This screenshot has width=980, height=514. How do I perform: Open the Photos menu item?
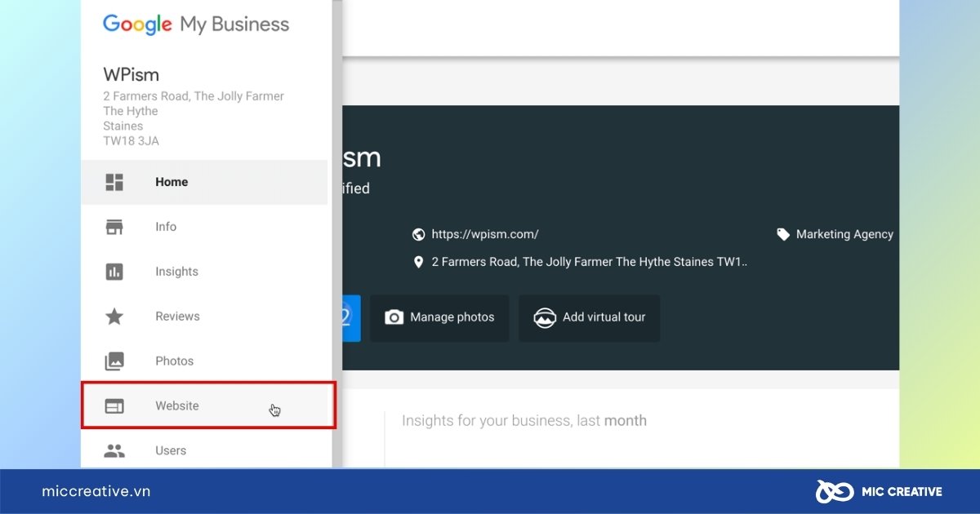[204, 361]
